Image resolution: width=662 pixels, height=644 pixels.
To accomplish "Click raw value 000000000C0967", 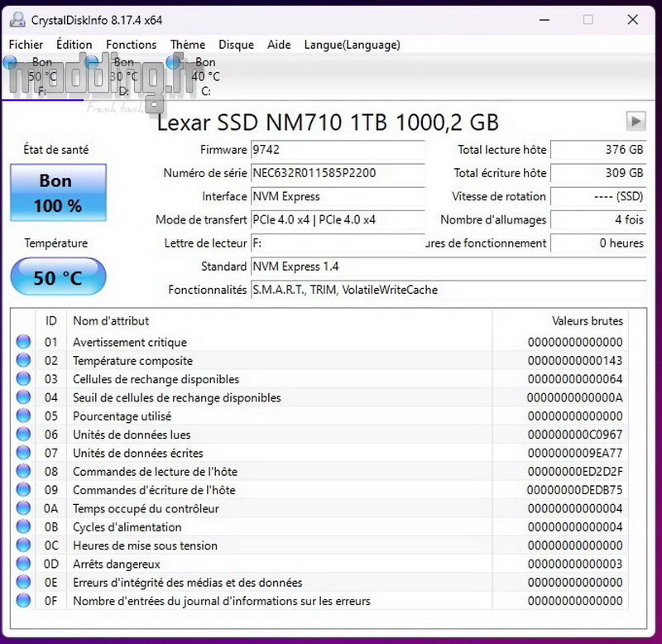I will [x=575, y=435].
